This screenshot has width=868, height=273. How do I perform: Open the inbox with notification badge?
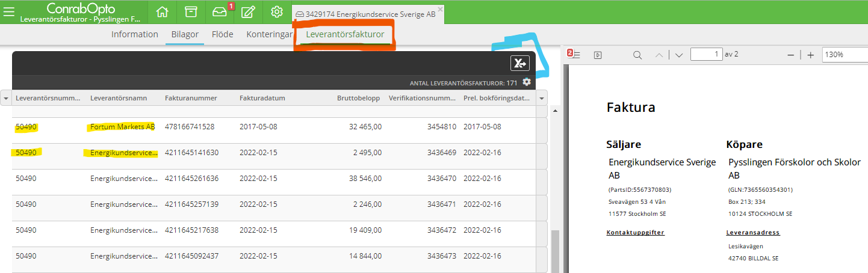click(219, 13)
